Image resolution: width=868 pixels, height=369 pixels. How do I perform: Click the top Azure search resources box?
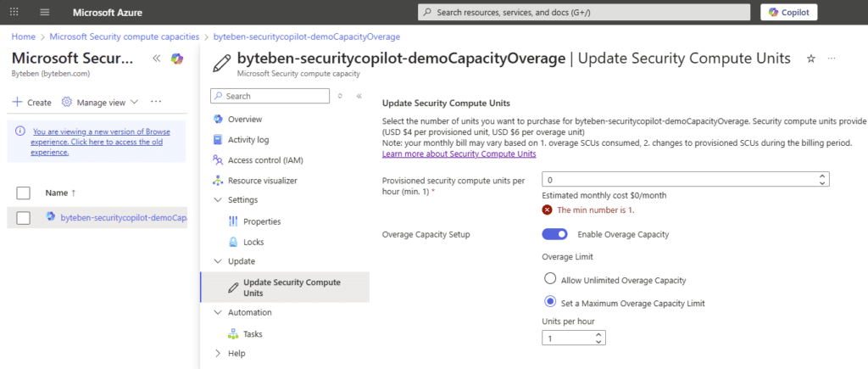tap(584, 12)
